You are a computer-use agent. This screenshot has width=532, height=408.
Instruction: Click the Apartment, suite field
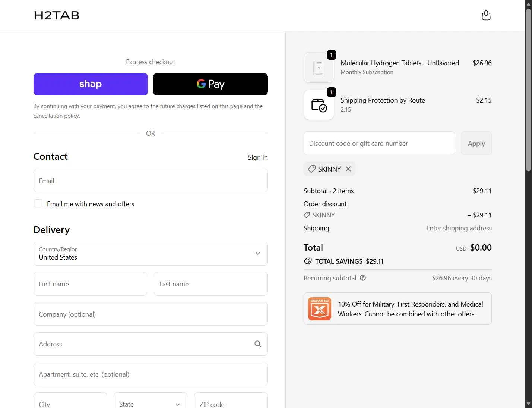coord(151,374)
